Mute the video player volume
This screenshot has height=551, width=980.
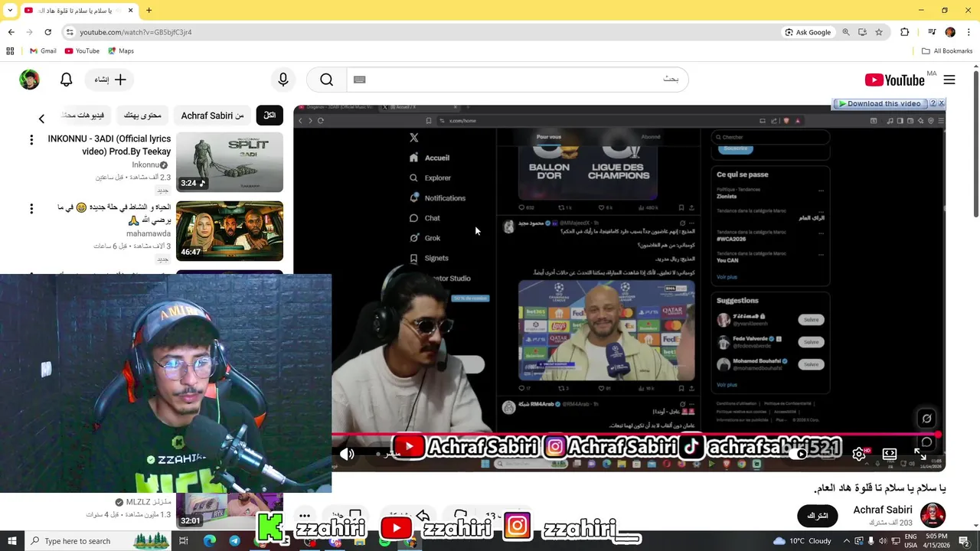[347, 454]
